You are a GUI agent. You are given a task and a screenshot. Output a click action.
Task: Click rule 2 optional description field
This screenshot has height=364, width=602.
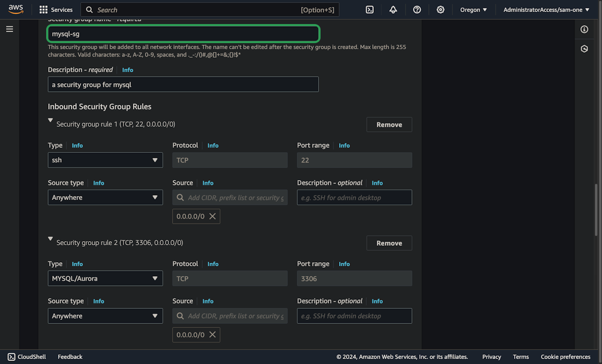(x=355, y=316)
